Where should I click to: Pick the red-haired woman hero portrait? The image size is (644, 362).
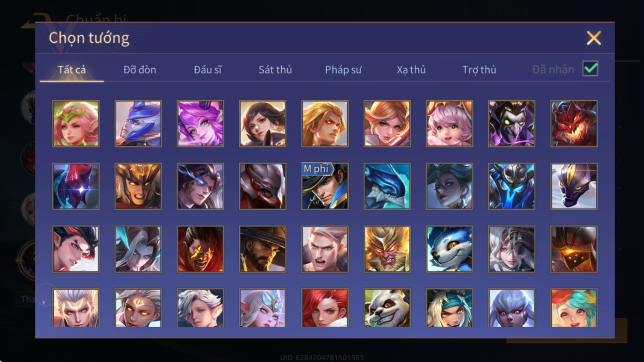[325, 308]
